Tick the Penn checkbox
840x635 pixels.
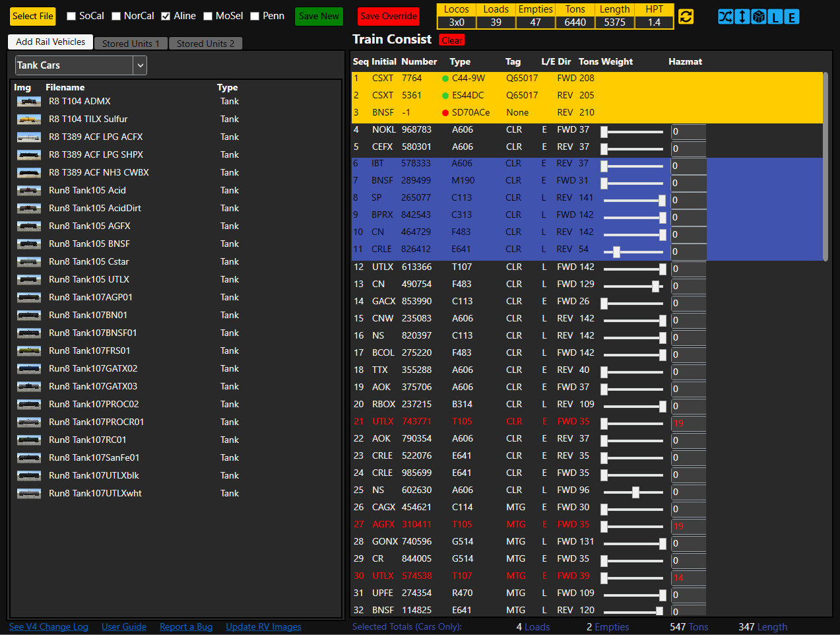click(x=255, y=17)
